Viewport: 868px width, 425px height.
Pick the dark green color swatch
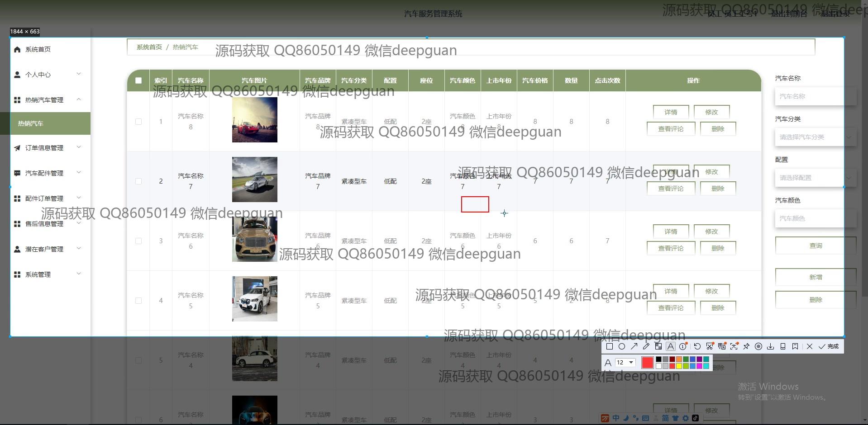(x=686, y=359)
